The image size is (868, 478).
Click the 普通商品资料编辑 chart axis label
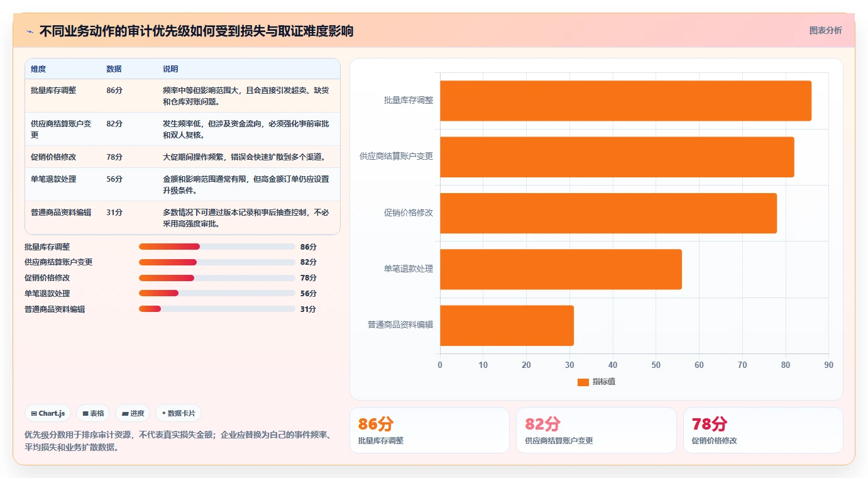pyautogui.click(x=400, y=325)
